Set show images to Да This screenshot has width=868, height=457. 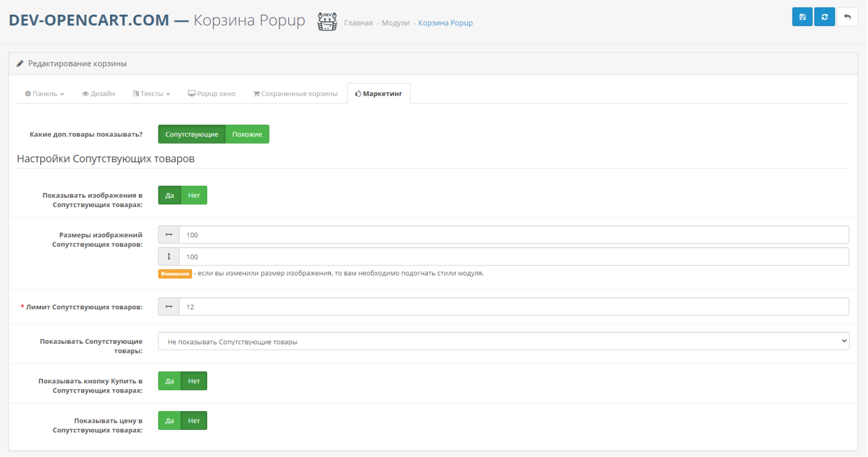170,195
